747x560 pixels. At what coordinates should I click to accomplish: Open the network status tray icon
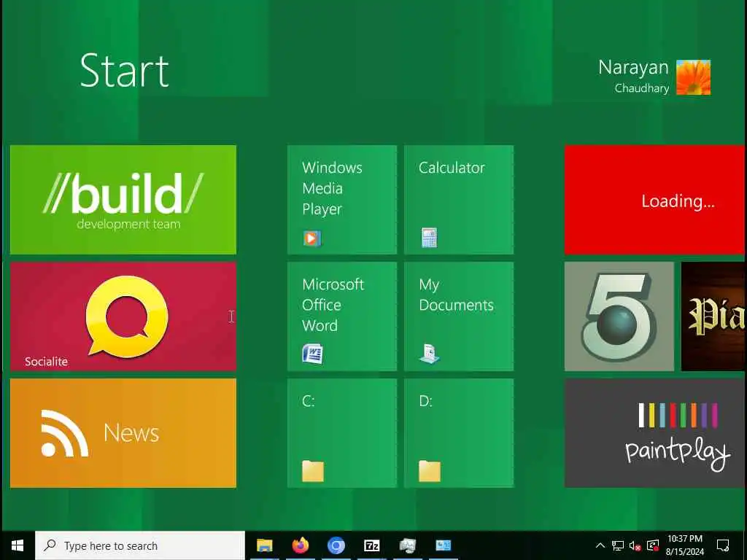click(617, 545)
